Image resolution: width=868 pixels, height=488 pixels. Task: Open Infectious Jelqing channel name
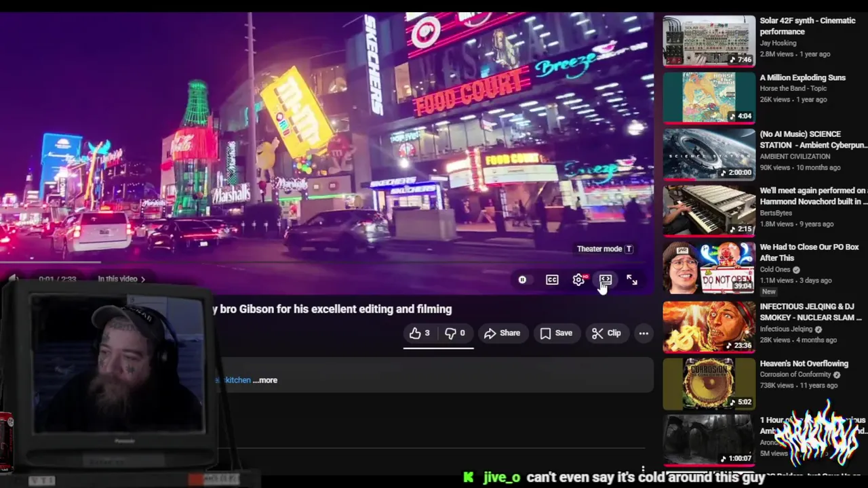tap(786, 329)
